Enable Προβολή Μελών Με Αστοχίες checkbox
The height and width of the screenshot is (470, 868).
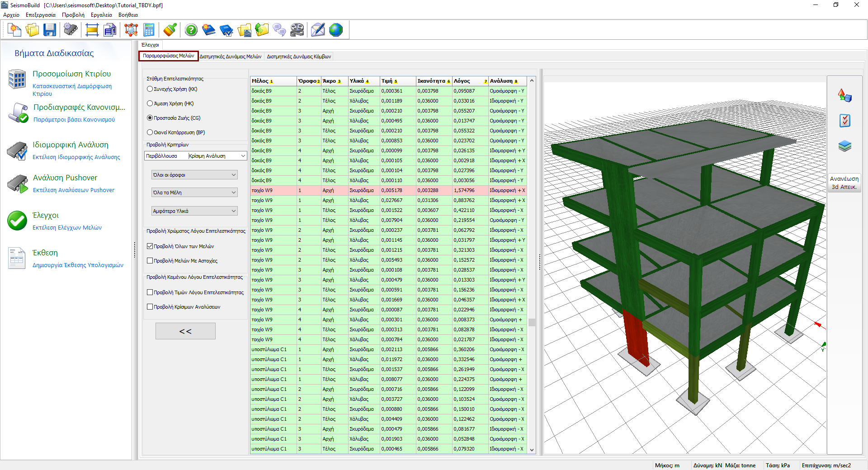click(x=150, y=261)
